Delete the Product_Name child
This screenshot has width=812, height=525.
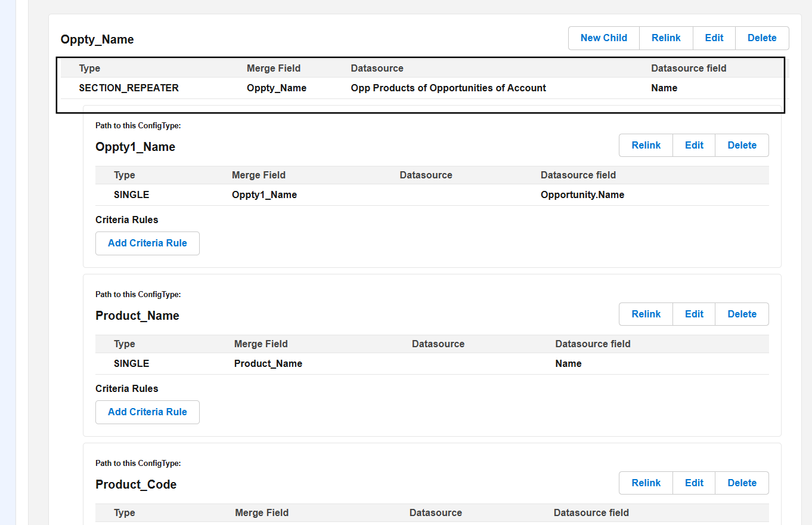pyautogui.click(x=742, y=314)
